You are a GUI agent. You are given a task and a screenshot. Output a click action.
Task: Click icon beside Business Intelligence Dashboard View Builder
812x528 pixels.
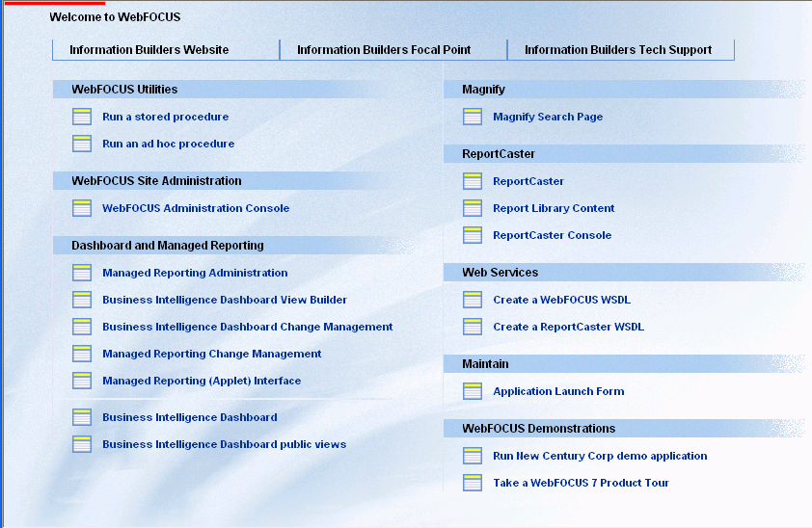click(x=82, y=300)
